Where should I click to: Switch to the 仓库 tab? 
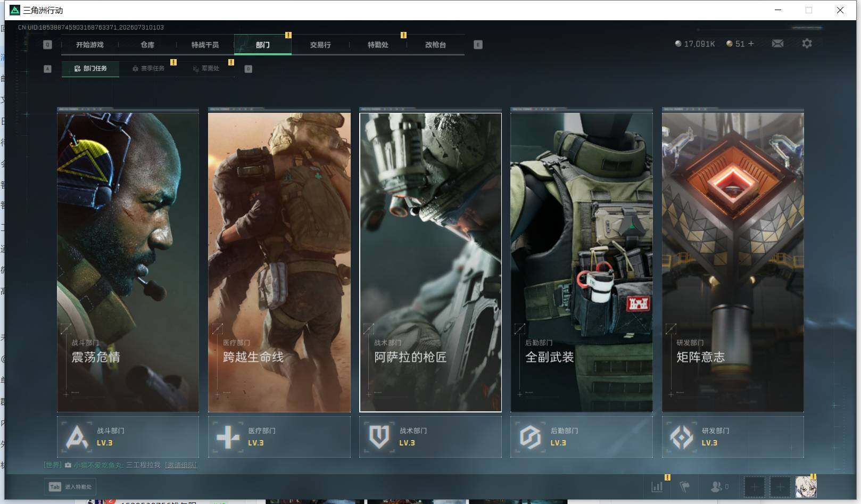click(x=147, y=45)
